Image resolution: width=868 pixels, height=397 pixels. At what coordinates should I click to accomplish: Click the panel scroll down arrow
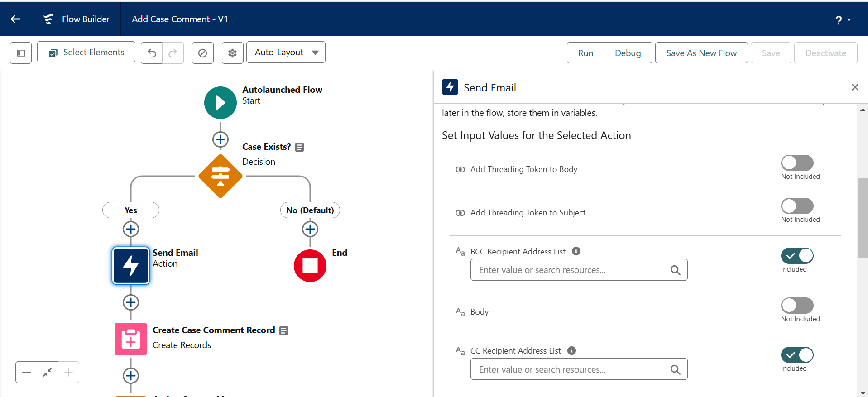point(863,393)
